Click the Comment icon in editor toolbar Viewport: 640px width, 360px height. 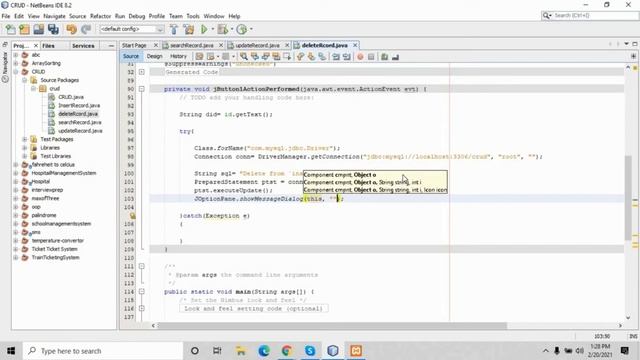pyautogui.click(x=384, y=57)
